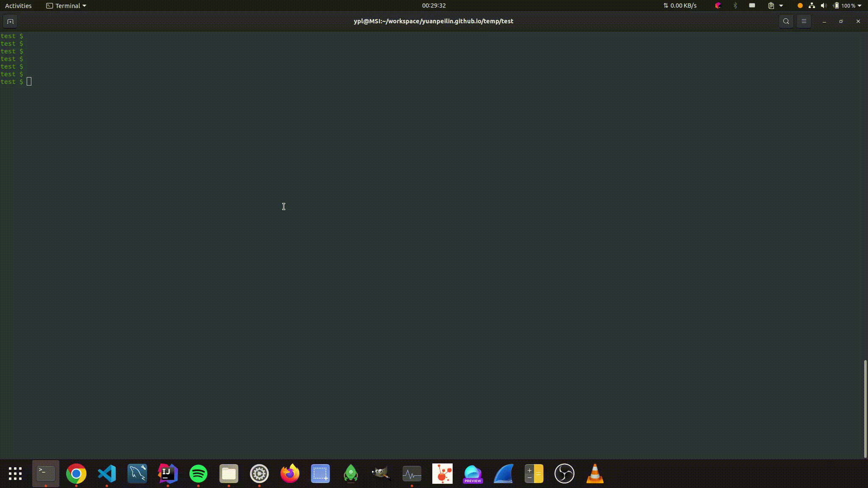Click the clock in top bar
The image size is (868, 488).
click(x=434, y=6)
